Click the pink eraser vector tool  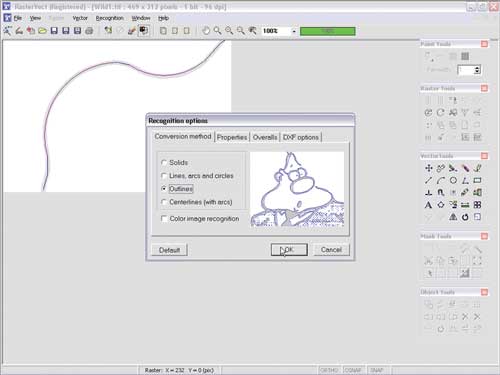(x=465, y=168)
